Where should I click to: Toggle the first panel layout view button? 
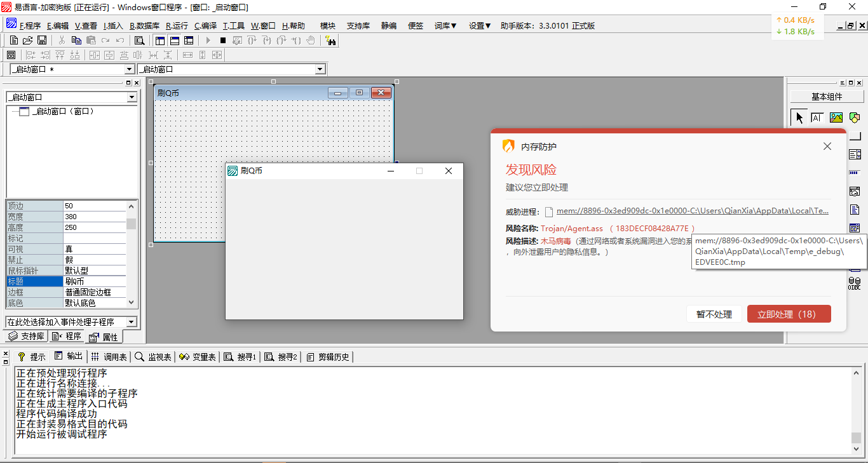(x=160, y=40)
